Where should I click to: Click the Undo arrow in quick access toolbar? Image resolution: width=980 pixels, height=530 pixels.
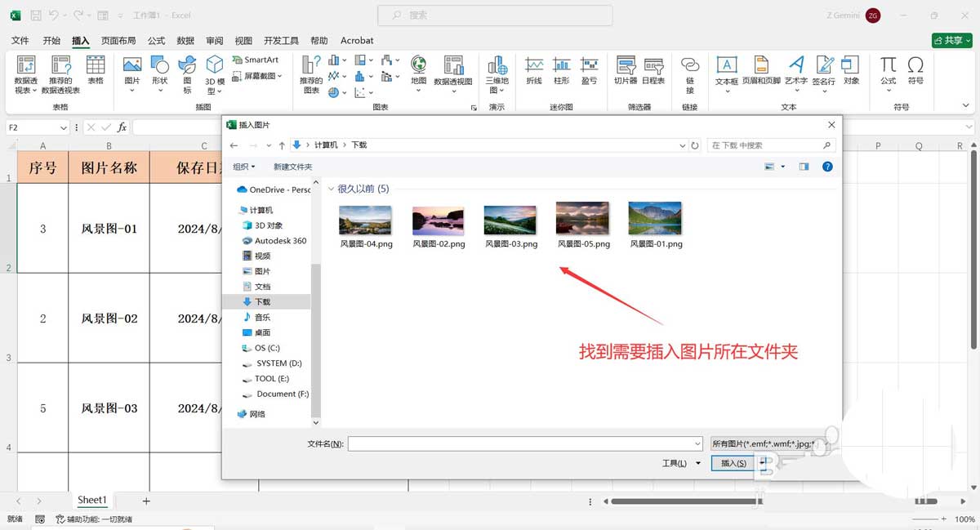pos(54,15)
